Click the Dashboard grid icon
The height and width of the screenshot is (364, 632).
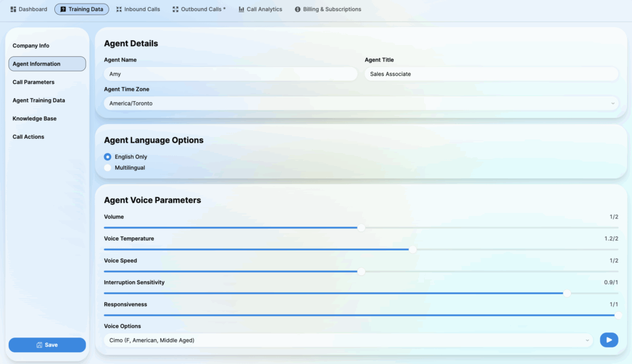click(x=14, y=9)
